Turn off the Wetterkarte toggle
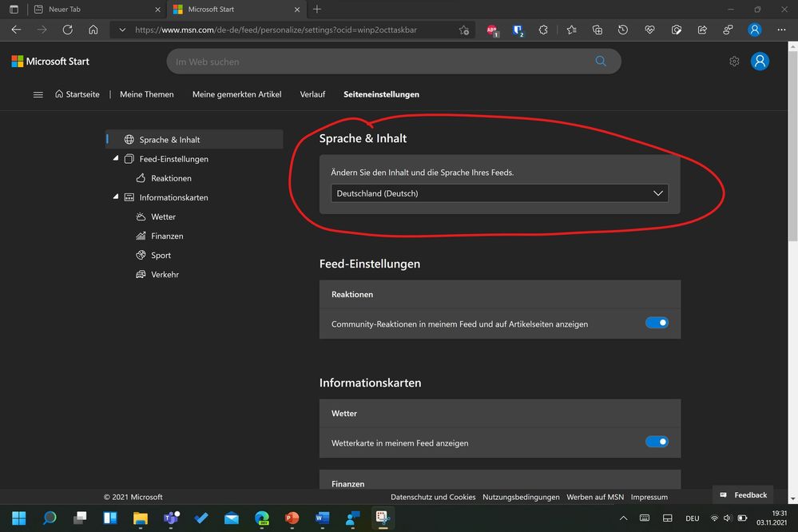 pos(657,441)
